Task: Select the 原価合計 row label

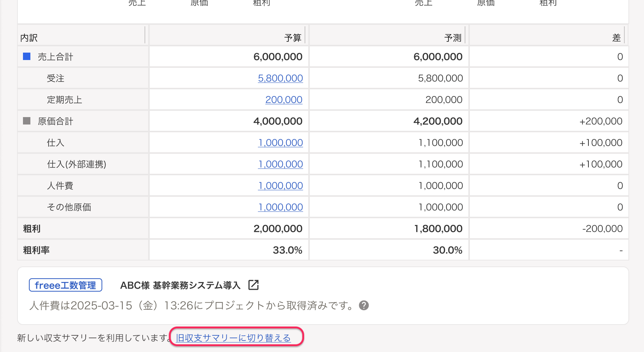Action: point(56,121)
